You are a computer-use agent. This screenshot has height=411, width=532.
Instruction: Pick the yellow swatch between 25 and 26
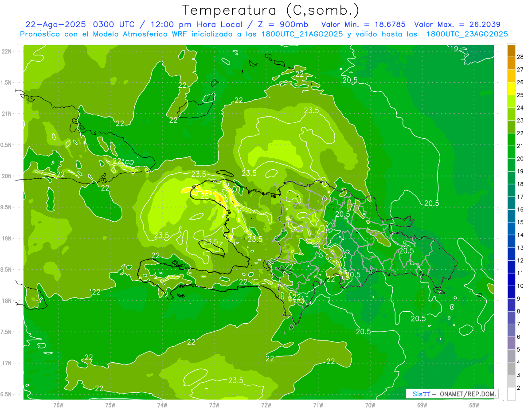click(512, 89)
